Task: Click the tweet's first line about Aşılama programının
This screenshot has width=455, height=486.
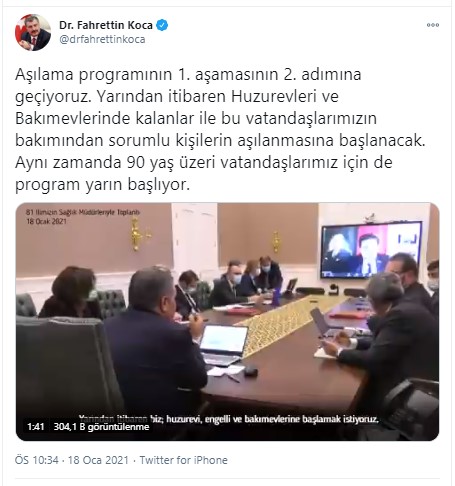Action: click(x=188, y=75)
